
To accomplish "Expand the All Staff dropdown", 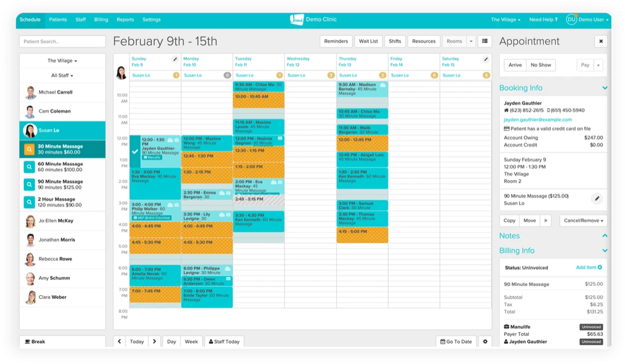I will pos(62,75).
